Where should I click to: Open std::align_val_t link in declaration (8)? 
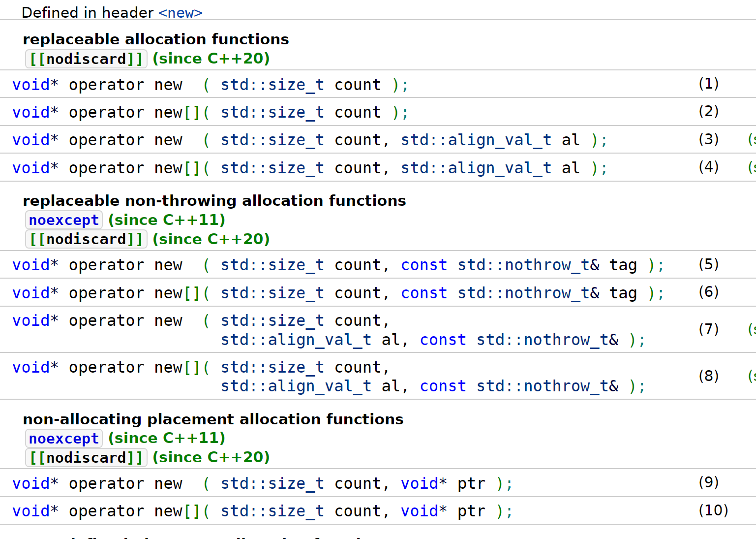tap(296, 386)
